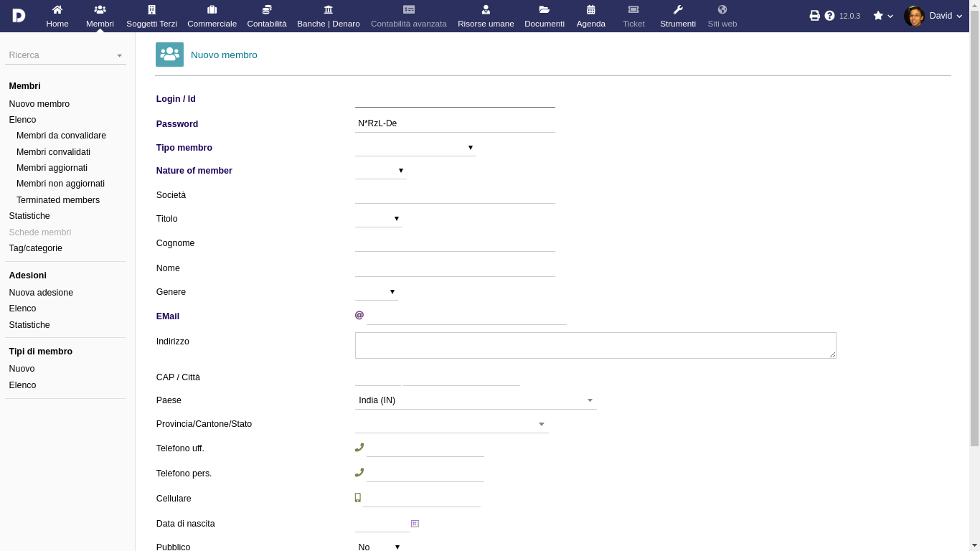The height and width of the screenshot is (551, 980).
Task: Open Membri da convalidare list
Action: (x=61, y=136)
